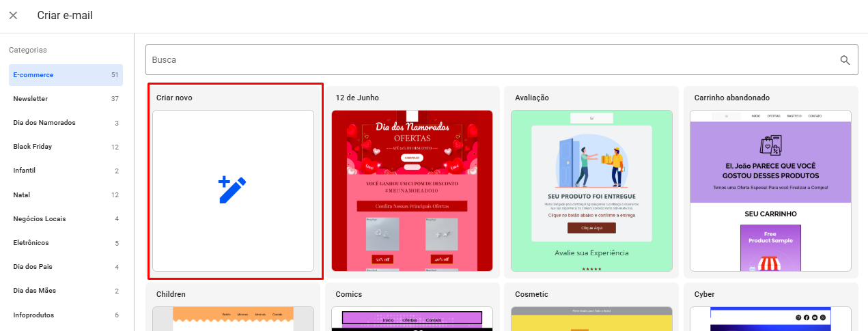Choose the Eletrônicos category
The height and width of the screenshot is (331, 868).
66,243
